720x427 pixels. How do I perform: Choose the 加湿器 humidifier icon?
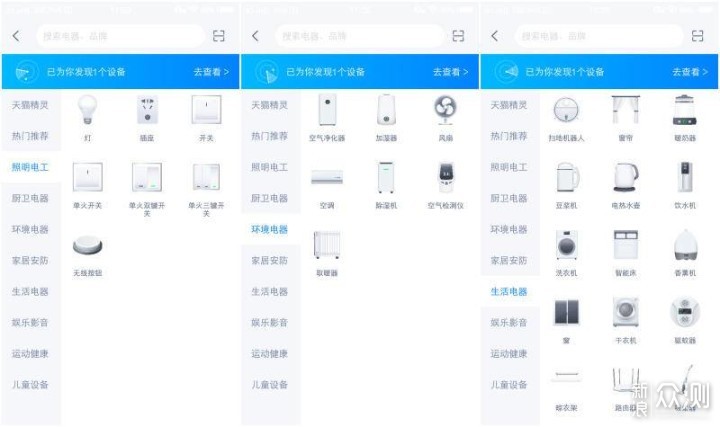click(386, 112)
